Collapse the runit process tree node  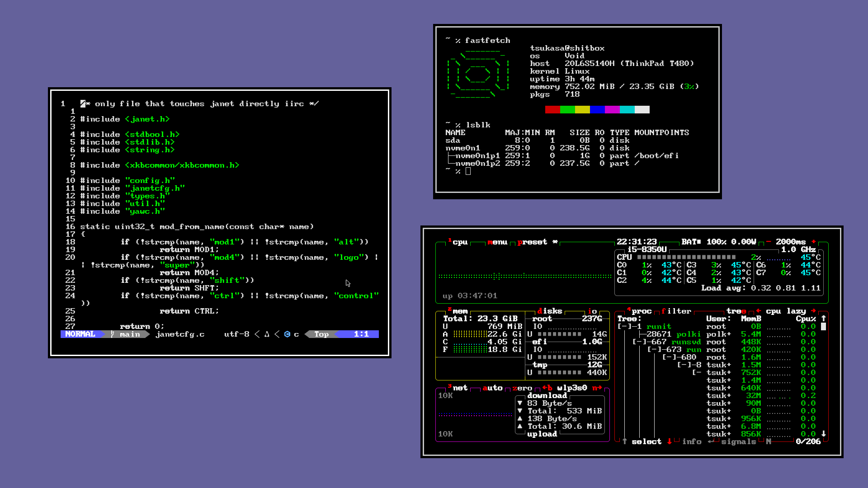624,327
